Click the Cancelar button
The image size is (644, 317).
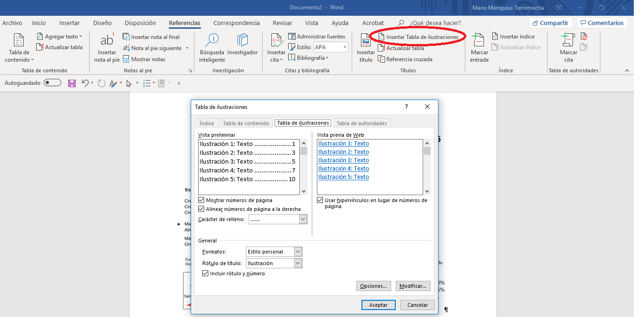(418, 305)
